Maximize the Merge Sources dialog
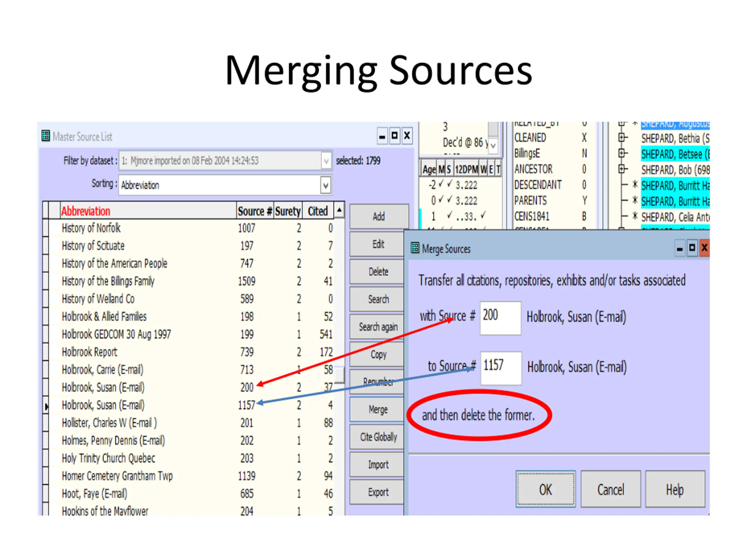 692,249
